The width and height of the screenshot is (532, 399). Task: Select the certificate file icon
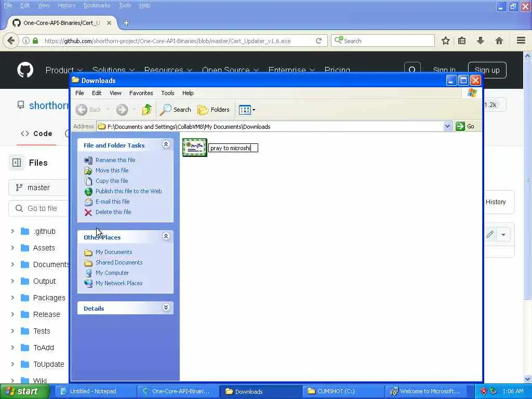point(195,148)
